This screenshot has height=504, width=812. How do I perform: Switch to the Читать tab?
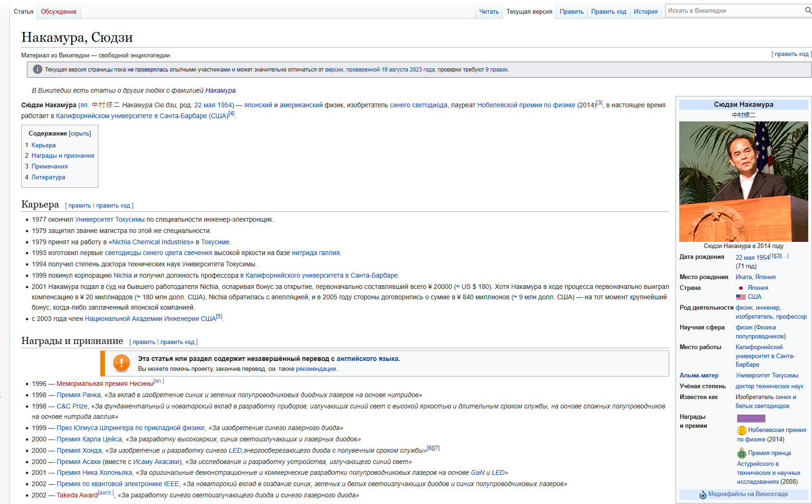pyautogui.click(x=489, y=11)
